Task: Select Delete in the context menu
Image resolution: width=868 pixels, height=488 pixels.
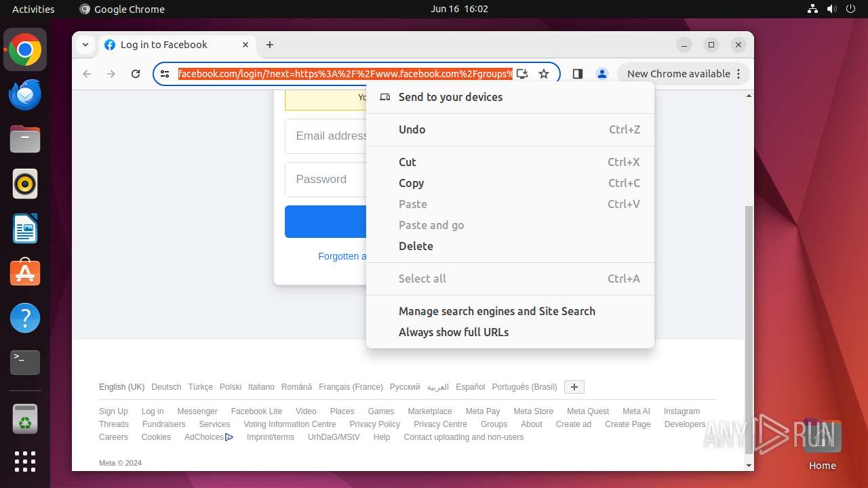Action: [x=510, y=246]
